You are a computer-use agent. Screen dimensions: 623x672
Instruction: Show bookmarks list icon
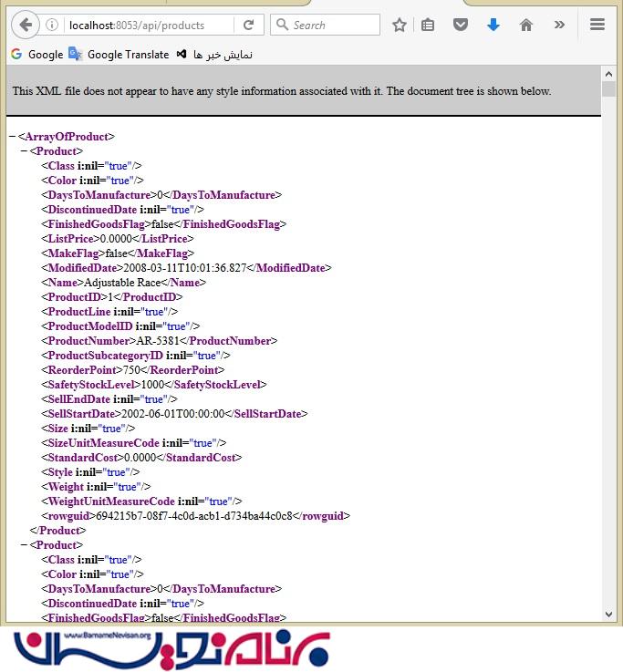click(x=428, y=25)
